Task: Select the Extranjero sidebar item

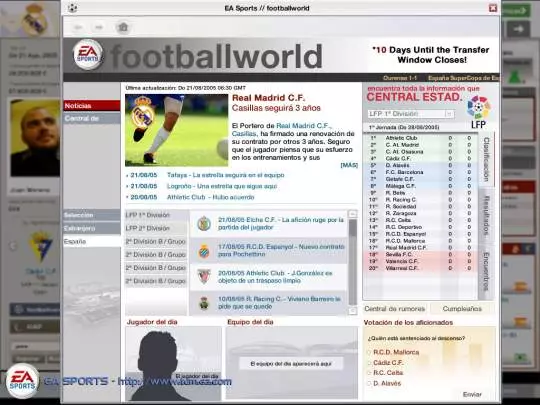Action: [92, 228]
